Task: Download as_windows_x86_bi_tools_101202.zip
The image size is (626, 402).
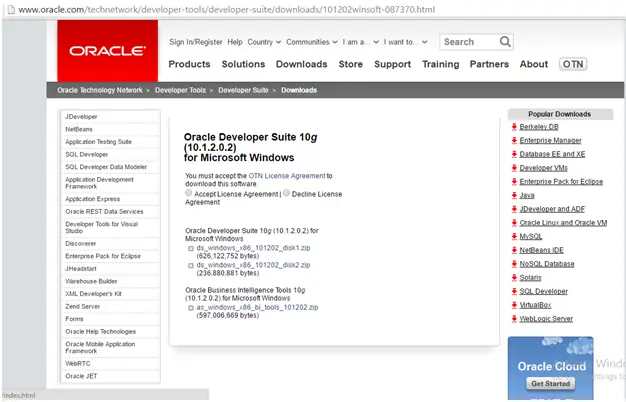Action: pos(257,307)
